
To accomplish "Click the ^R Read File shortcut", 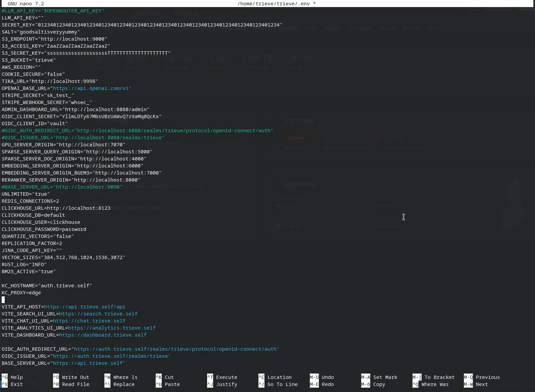I will point(71,384).
